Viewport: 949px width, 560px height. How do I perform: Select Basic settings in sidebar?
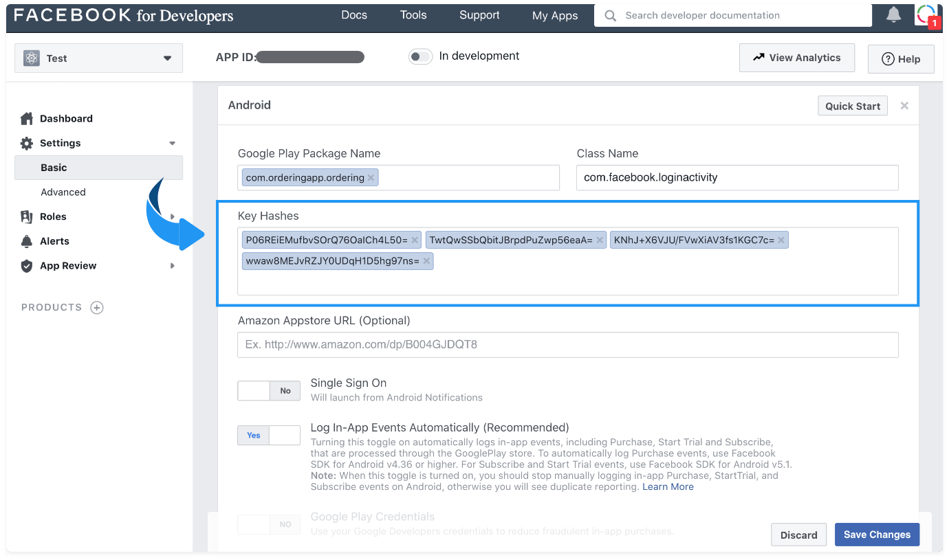tap(98, 168)
